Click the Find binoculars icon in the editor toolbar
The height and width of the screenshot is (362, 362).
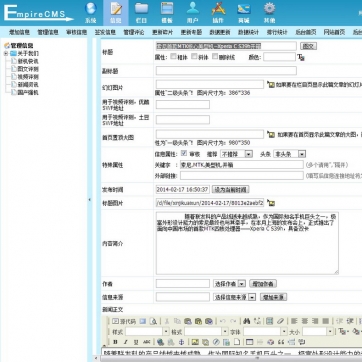coord(247,321)
